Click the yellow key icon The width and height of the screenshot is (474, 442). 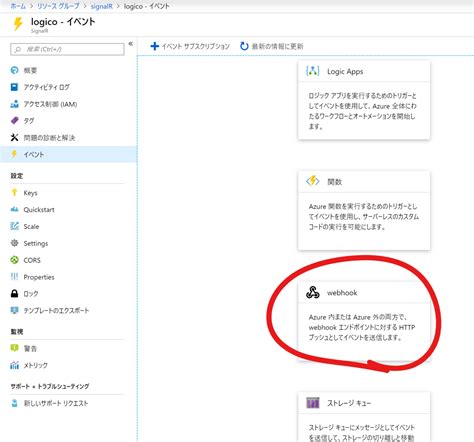[14, 192]
